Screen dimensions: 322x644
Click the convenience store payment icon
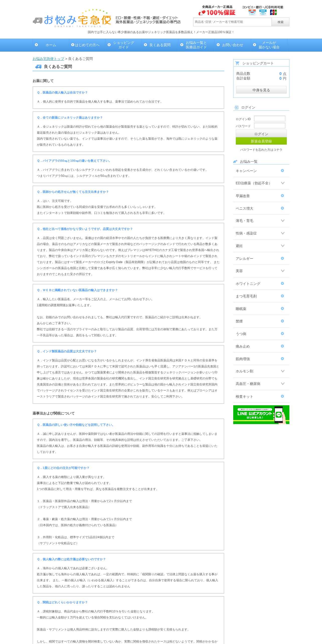tap(252, 12)
